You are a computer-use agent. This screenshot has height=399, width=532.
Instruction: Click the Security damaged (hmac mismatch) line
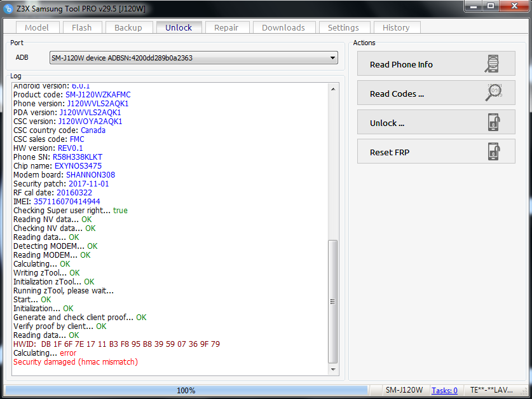pyautogui.click(x=76, y=362)
